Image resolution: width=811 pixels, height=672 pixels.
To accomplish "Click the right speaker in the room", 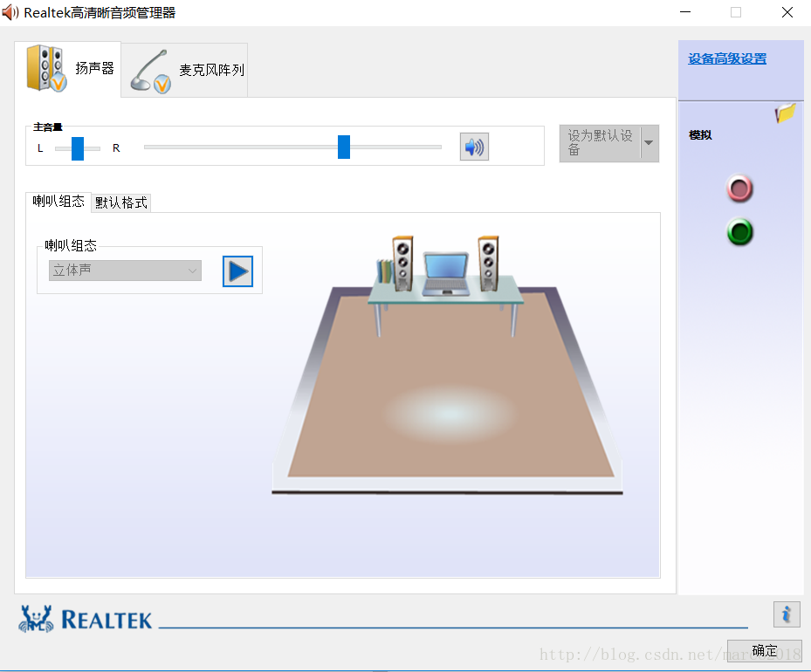I will 488,263.
